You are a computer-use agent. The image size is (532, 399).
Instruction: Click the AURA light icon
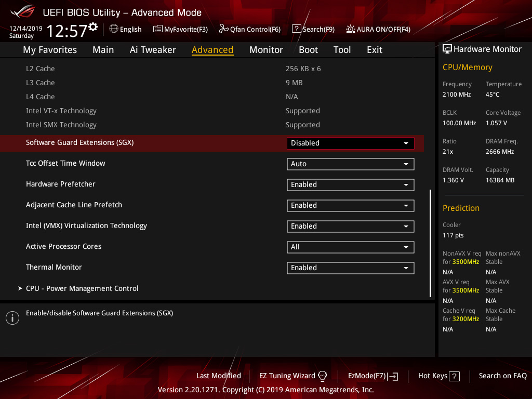point(351,29)
